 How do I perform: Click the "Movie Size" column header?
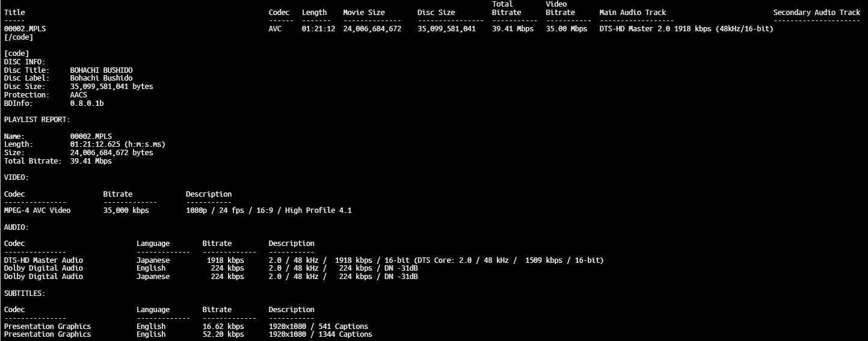click(363, 13)
